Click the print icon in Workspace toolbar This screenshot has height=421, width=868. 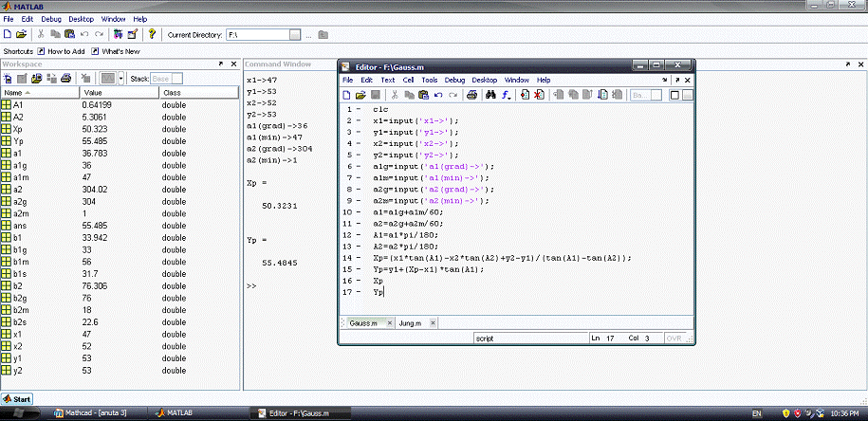(66, 78)
